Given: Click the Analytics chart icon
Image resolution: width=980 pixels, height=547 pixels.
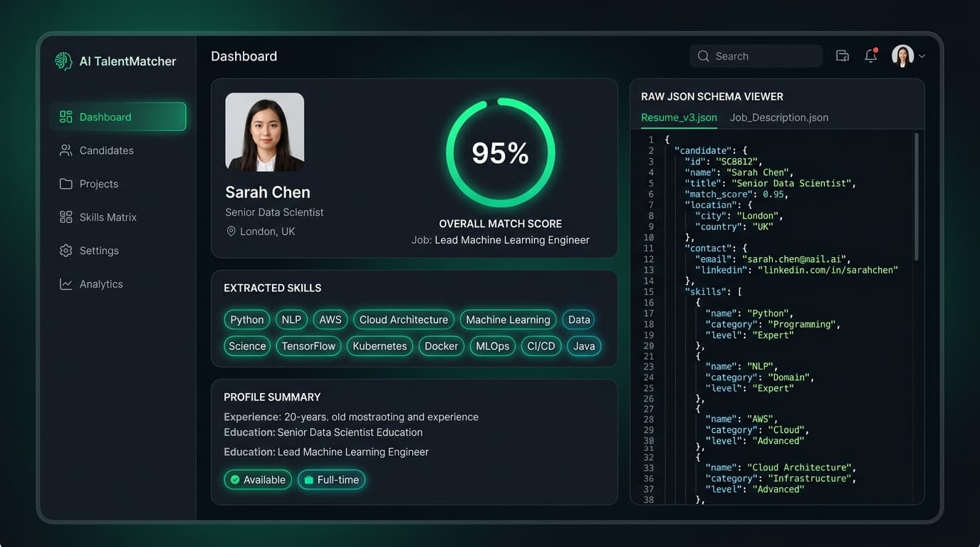Looking at the screenshot, I should (66, 284).
